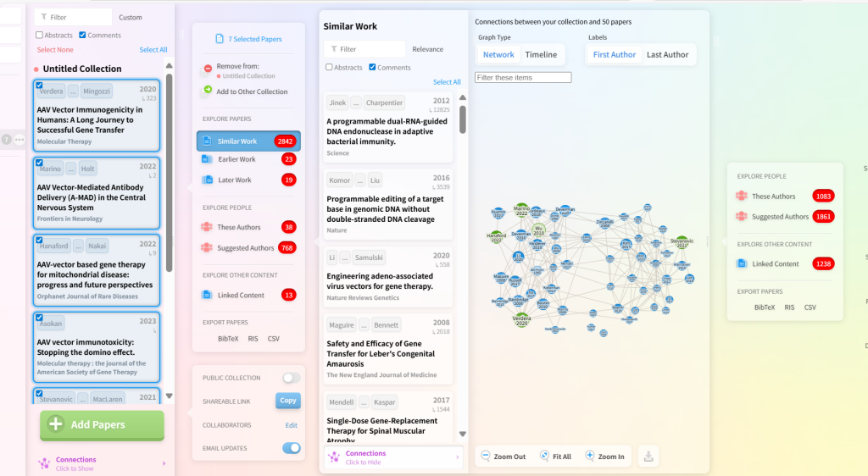Click the Filter these items input field
This screenshot has width=868, height=476.
(523, 77)
